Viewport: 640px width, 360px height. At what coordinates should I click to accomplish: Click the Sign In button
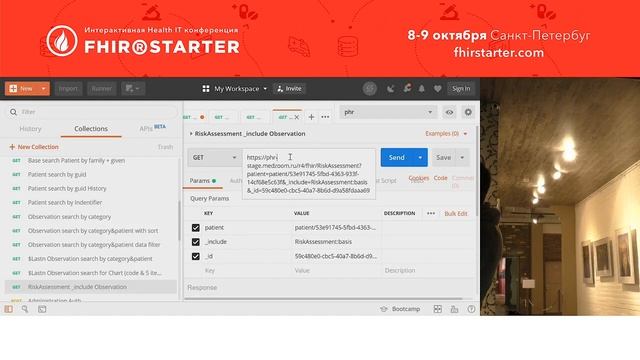[461, 89]
